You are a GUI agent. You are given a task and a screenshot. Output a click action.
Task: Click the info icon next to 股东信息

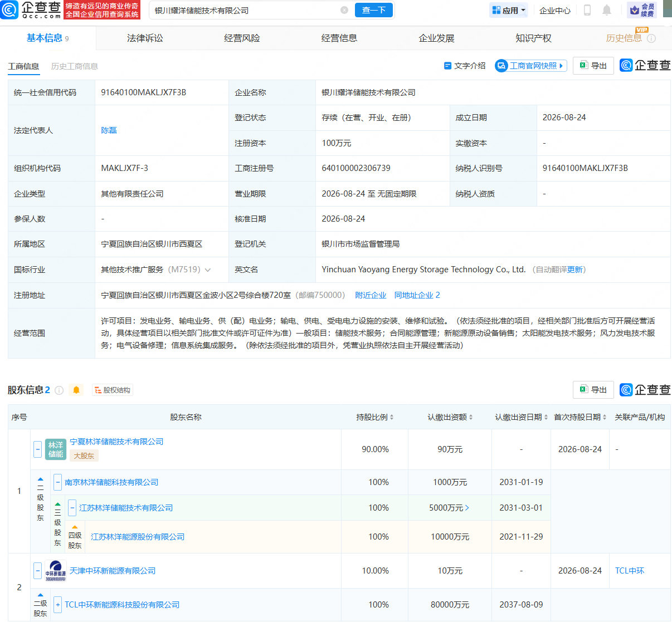point(59,390)
